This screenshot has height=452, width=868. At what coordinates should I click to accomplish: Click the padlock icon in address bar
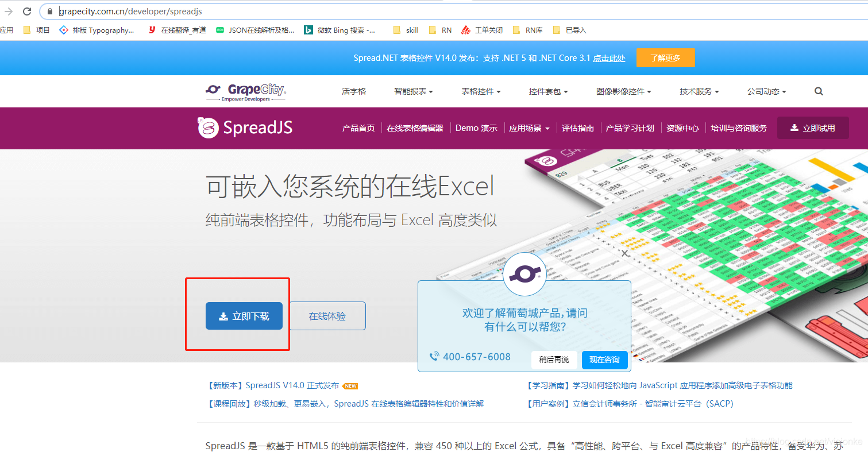tap(50, 11)
